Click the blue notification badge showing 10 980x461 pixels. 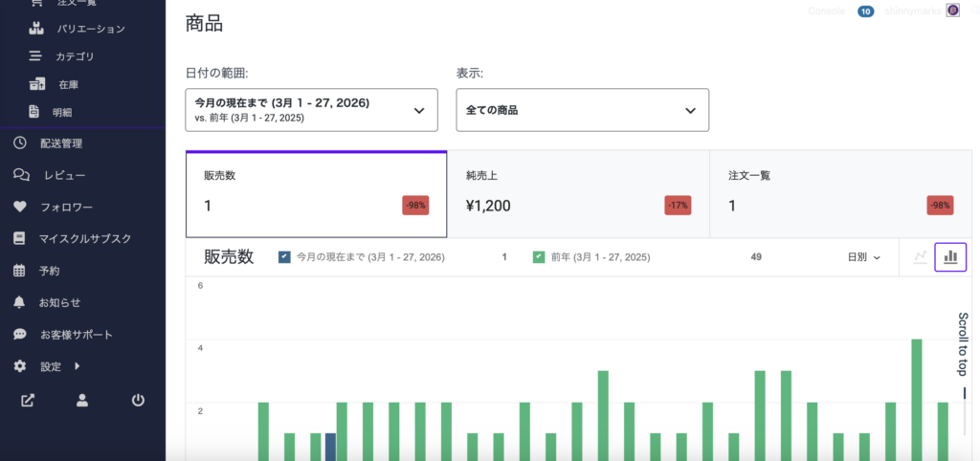point(865,11)
